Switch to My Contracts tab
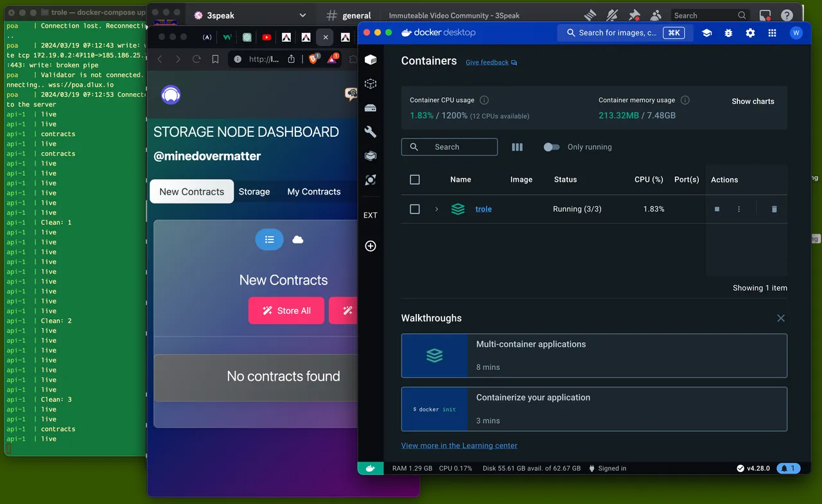 tap(314, 191)
